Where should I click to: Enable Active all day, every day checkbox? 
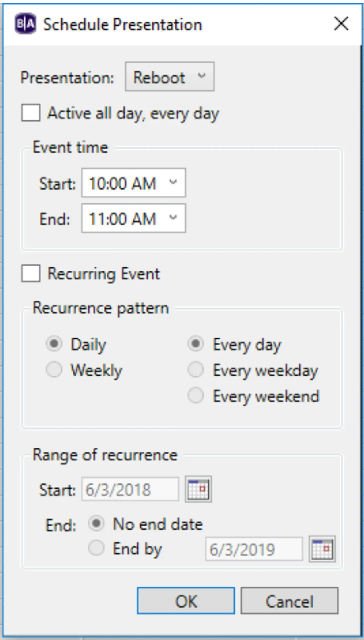click(31, 113)
